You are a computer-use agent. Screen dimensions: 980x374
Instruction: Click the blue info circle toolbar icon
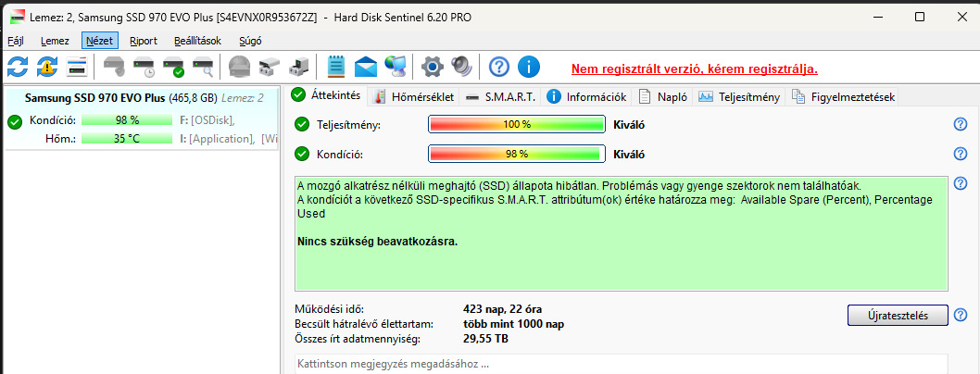(x=529, y=66)
